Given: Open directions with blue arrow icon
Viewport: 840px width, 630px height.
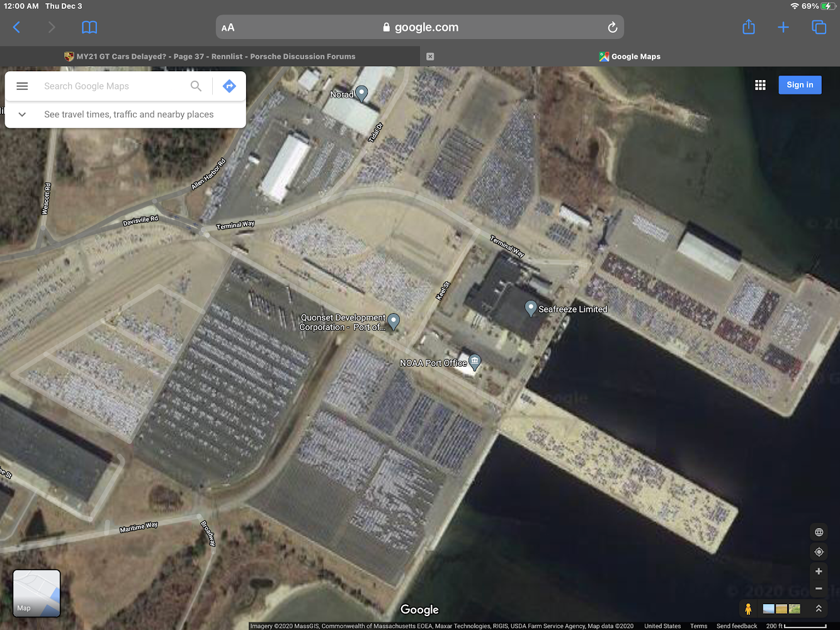Looking at the screenshot, I should pyautogui.click(x=229, y=86).
